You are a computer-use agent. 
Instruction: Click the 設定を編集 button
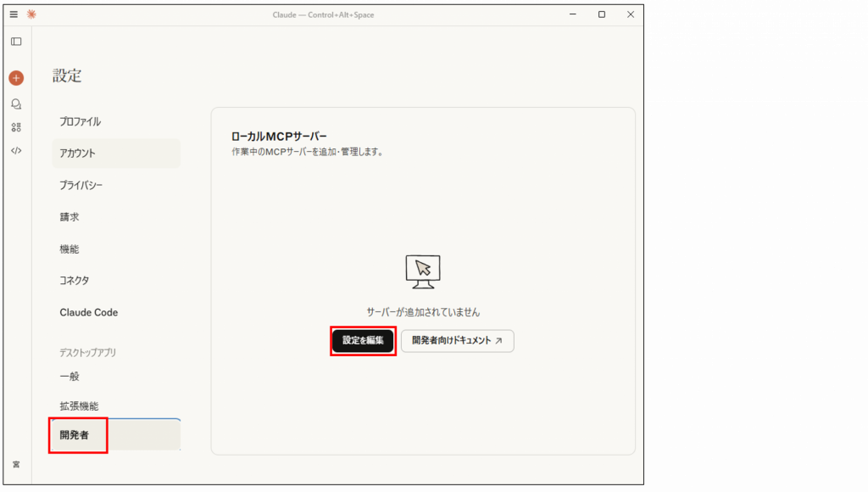coord(363,340)
